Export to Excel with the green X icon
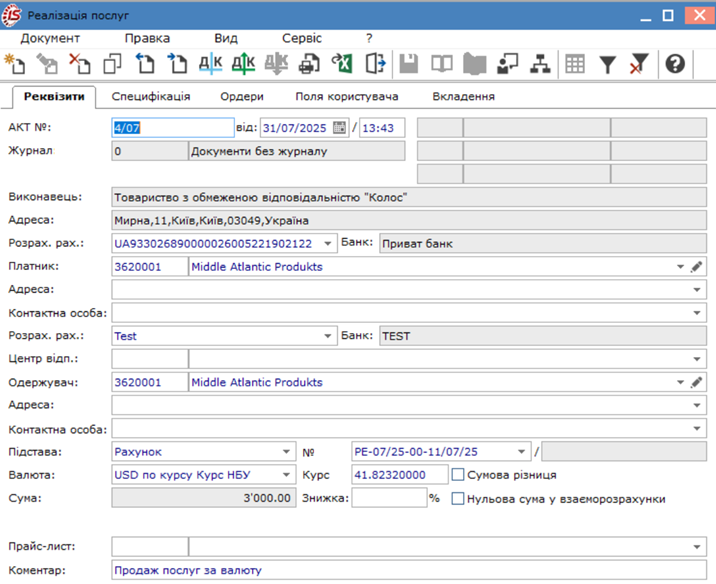This screenshot has height=584, width=716. 342,63
